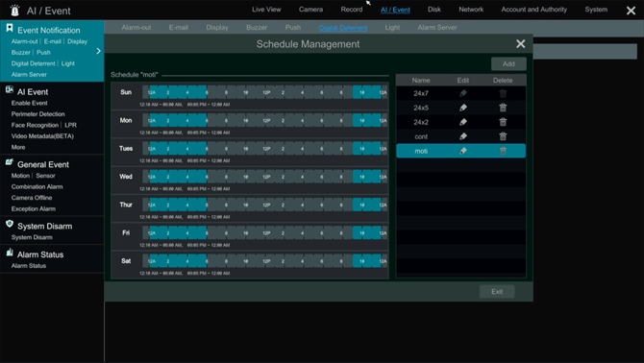
Task: Expand the Event Notification chevron arrow
Action: 98,51
